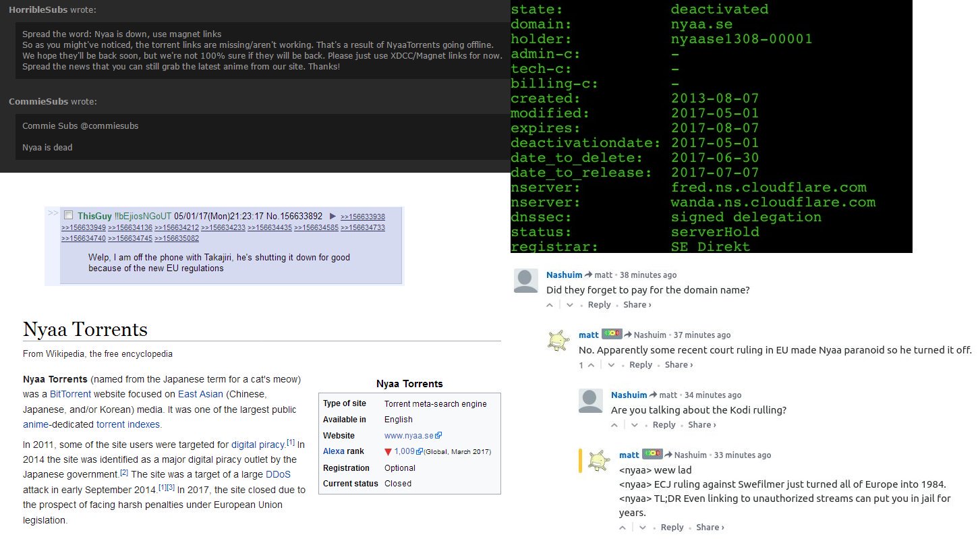This screenshot has width=980, height=539.
Task: Click Nashuim's gray avatar on top comment
Action: pyautogui.click(x=526, y=281)
